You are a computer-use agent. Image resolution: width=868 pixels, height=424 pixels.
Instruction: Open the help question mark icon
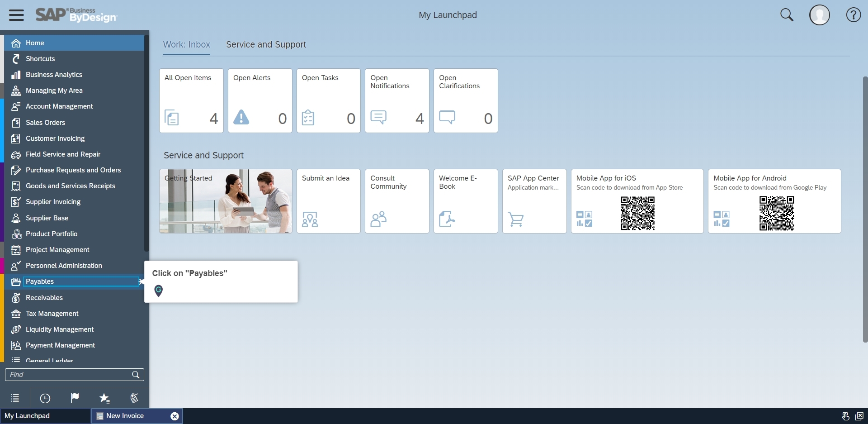853,15
